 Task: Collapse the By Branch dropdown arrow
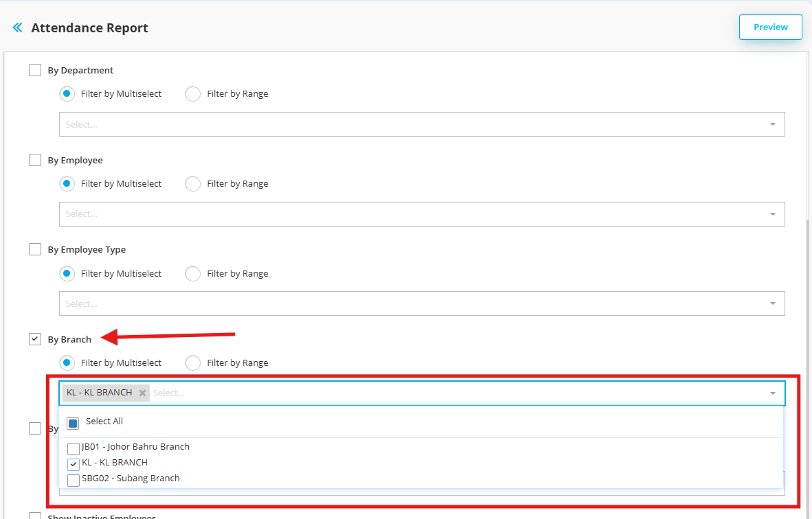pos(773,393)
